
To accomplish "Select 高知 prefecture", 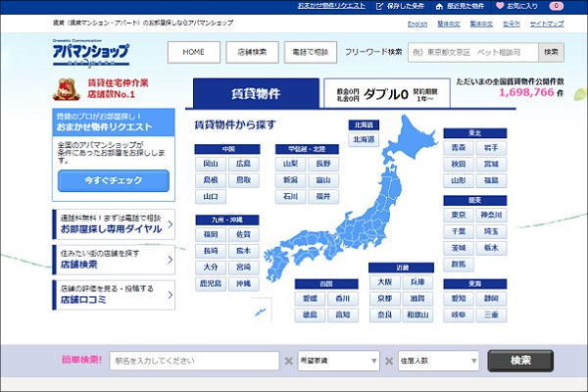I will click(343, 315).
